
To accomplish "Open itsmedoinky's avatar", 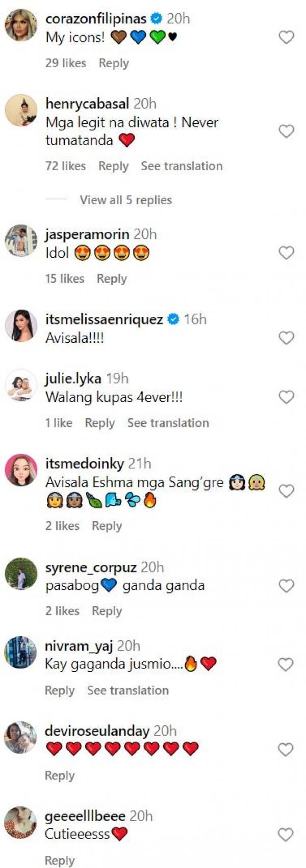I will (21, 470).
